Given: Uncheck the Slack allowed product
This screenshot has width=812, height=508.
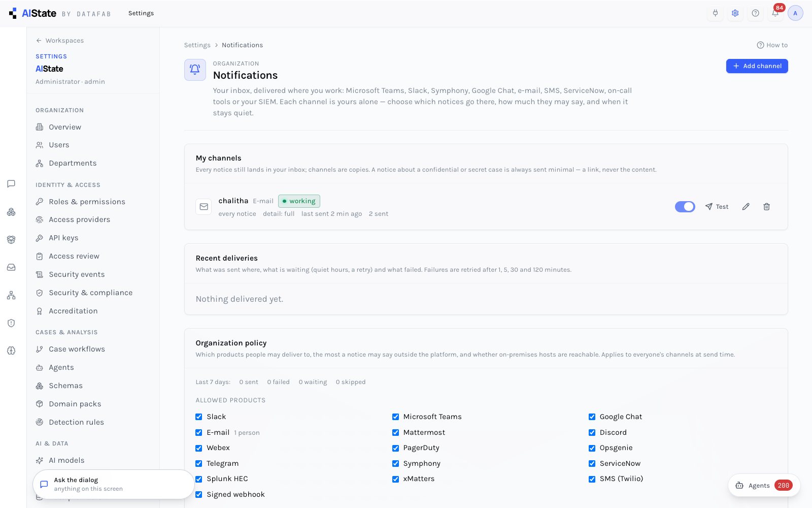Looking at the screenshot, I should pyautogui.click(x=199, y=417).
